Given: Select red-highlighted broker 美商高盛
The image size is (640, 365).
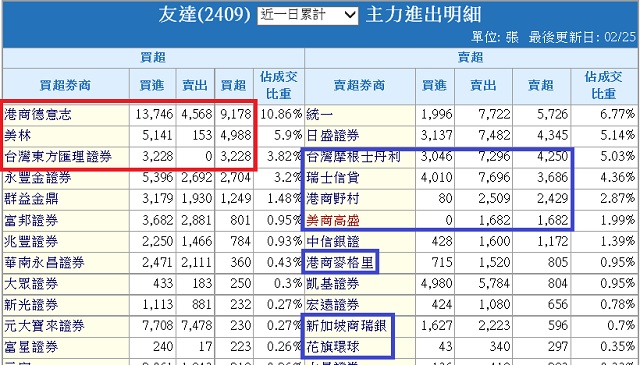Looking at the screenshot, I should click(x=333, y=220).
